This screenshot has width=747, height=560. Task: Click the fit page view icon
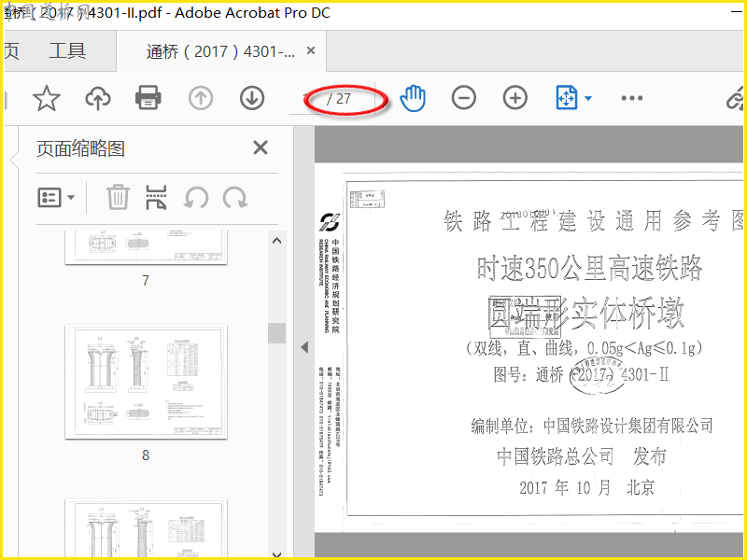(567, 98)
